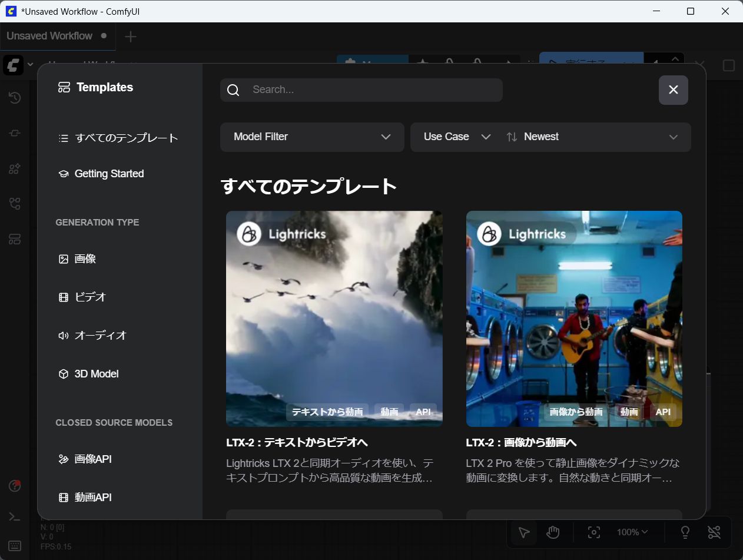
Task: Open the ビデオ video category
Action: (89, 297)
